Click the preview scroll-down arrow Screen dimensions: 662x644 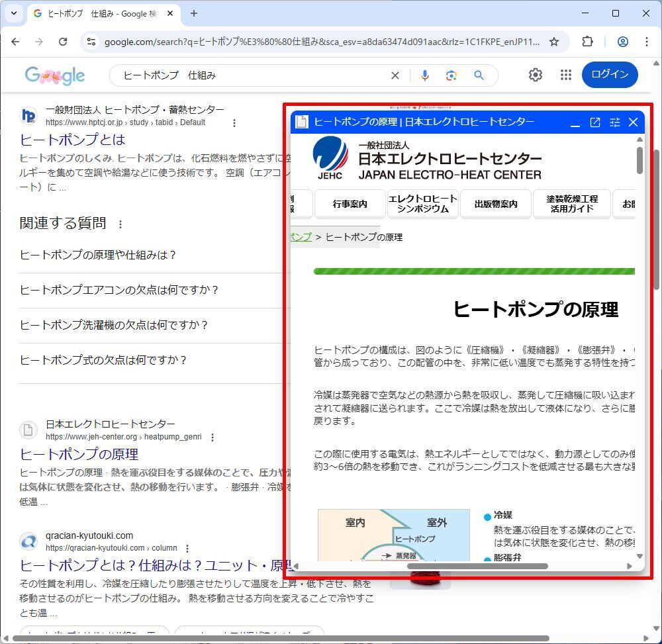point(639,557)
